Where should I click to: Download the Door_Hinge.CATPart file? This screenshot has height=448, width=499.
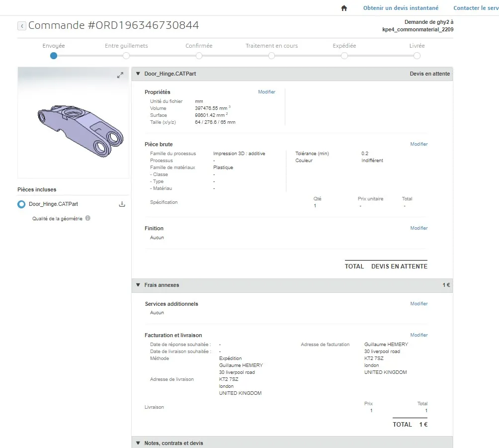(x=122, y=204)
